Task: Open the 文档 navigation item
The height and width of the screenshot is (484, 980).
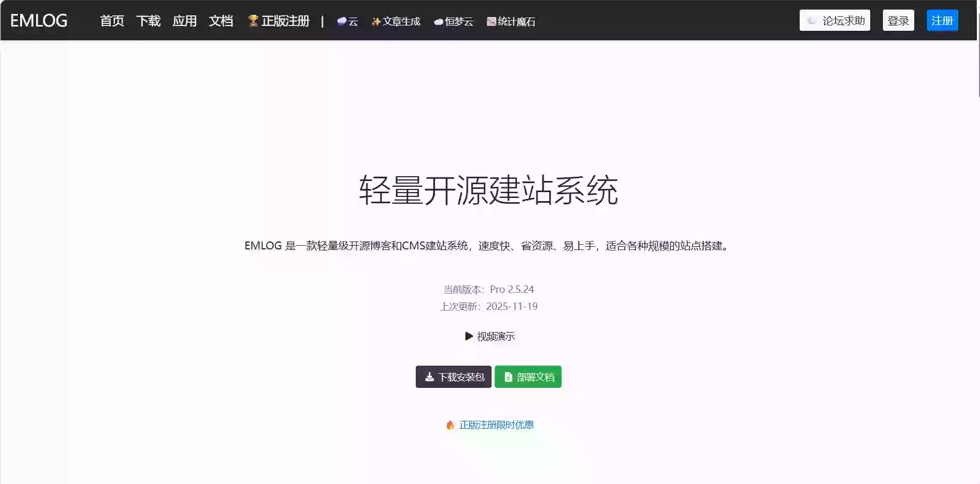Action: pos(221,21)
